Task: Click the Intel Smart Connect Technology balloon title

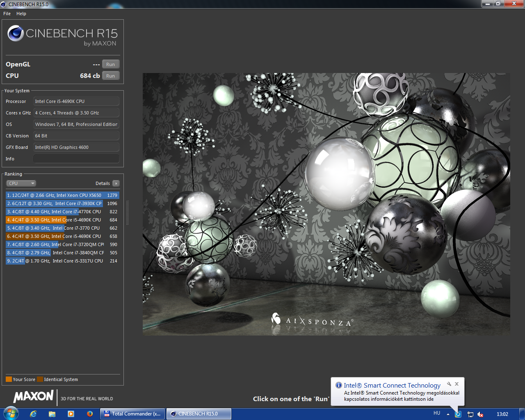Action: coord(392,385)
